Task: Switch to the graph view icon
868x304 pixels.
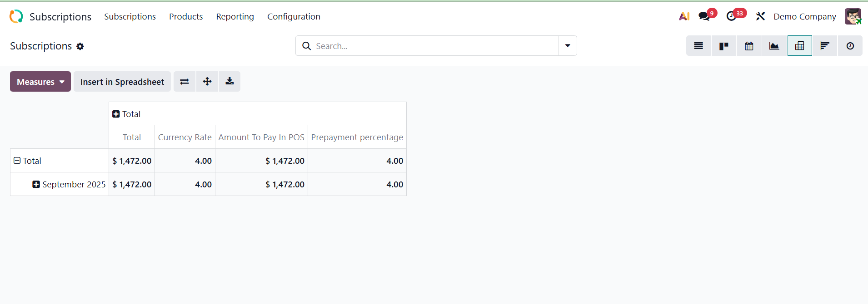Action: pyautogui.click(x=774, y=46)
